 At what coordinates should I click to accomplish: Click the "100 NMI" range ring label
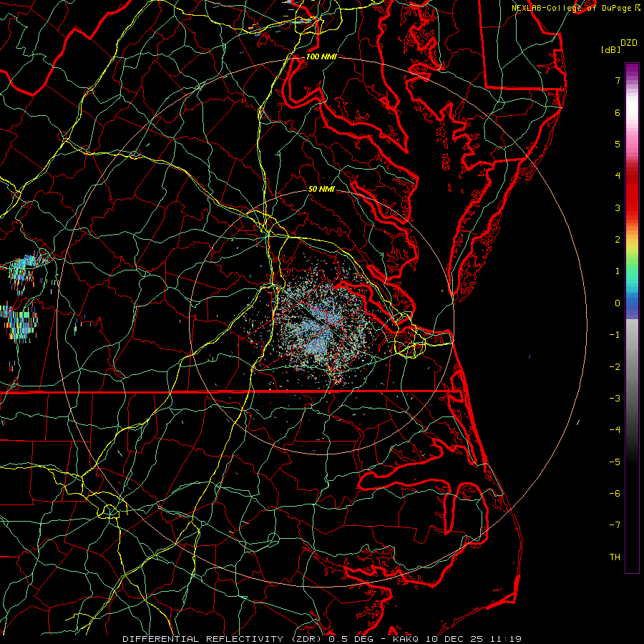click(x=321, y=57)
